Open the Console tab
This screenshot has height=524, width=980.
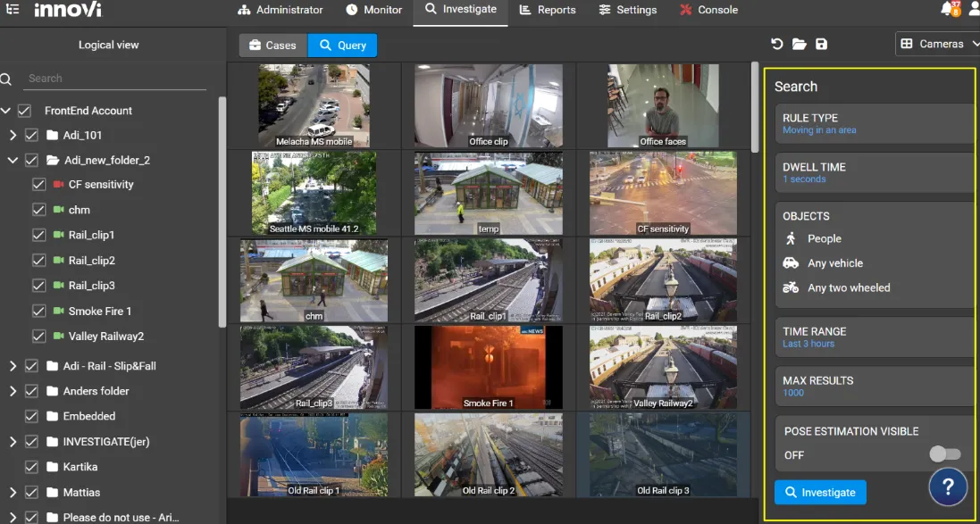tap(708, 10)
